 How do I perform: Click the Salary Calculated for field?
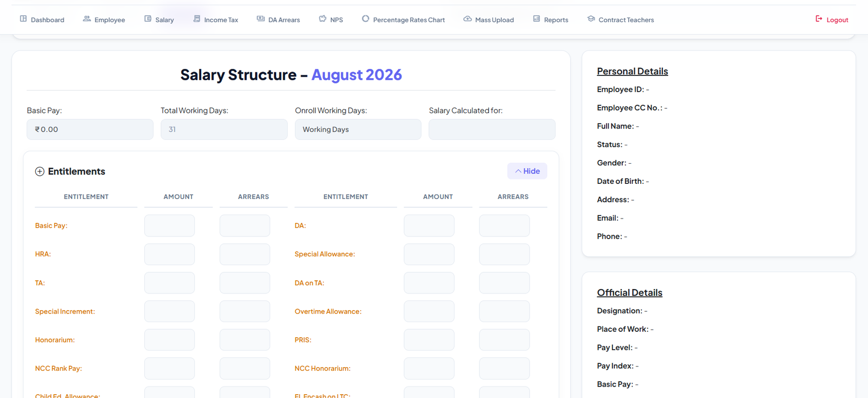click(x=492, y=130)
